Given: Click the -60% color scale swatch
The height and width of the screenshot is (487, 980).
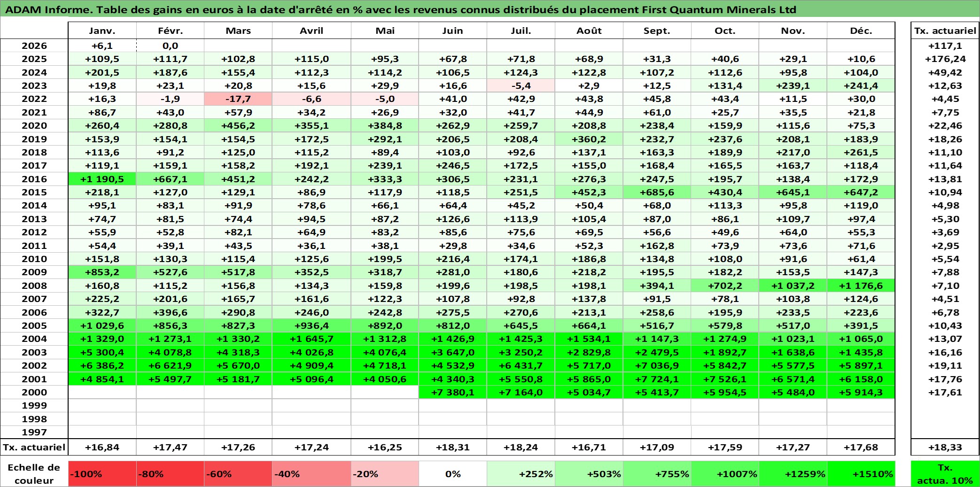Looking at the screenshot, I should 238,474.
